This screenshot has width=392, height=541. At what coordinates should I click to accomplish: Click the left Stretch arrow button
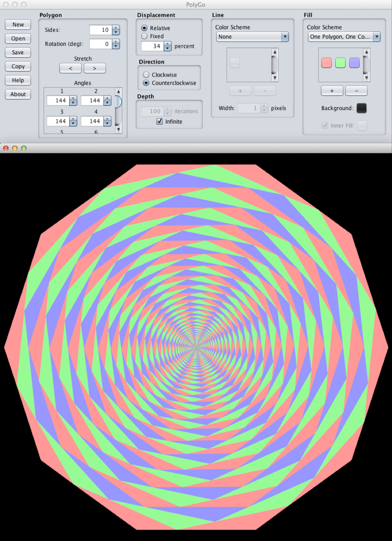[70, 68]
